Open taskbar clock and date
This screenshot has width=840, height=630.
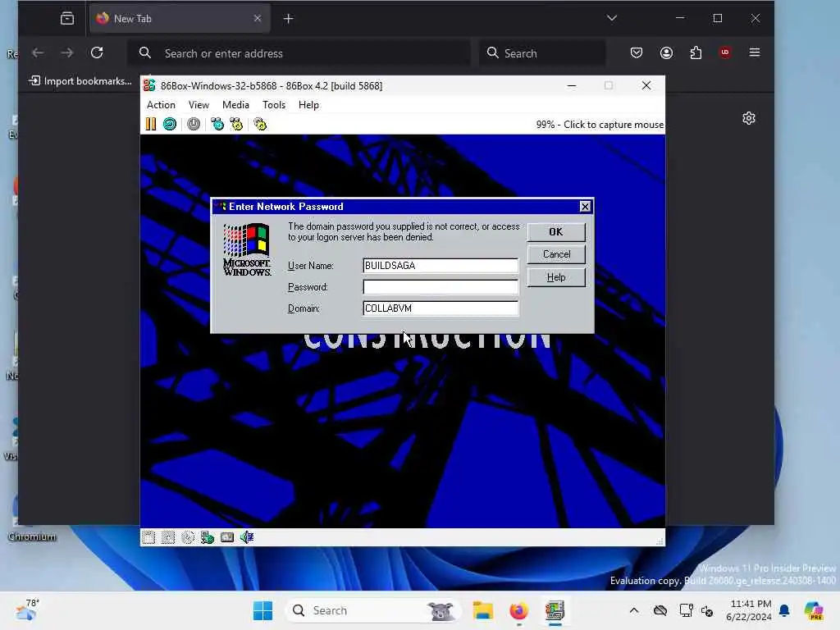click(x=749, y=610)
